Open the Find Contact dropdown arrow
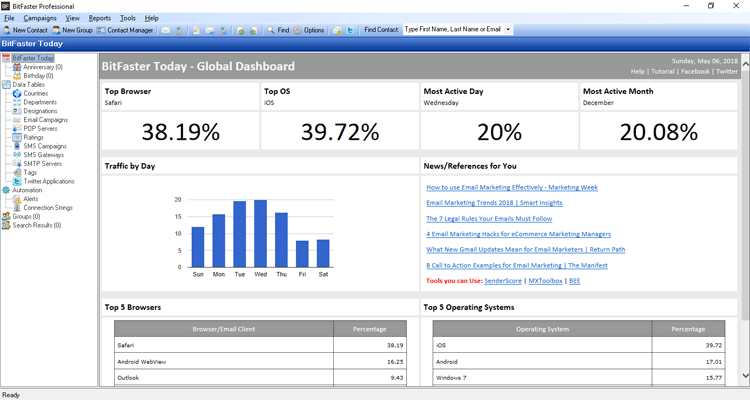Image resolution: width=750 pixels, height=400 pixels. (508, 30)
